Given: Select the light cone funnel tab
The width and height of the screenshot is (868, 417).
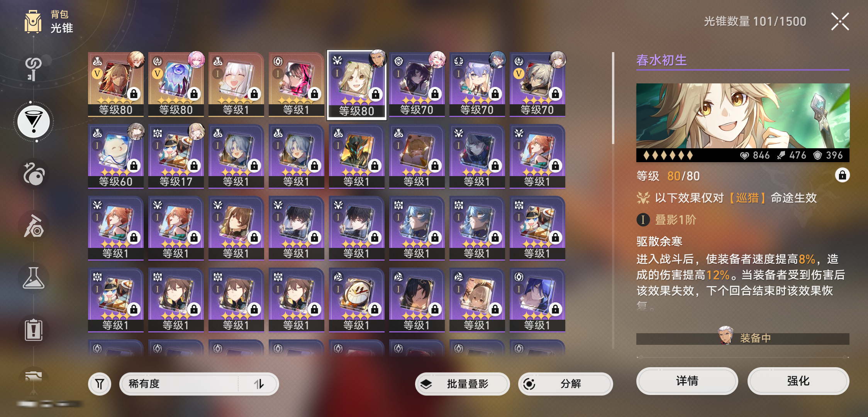Looking at the screenshot, I should 34,122.
